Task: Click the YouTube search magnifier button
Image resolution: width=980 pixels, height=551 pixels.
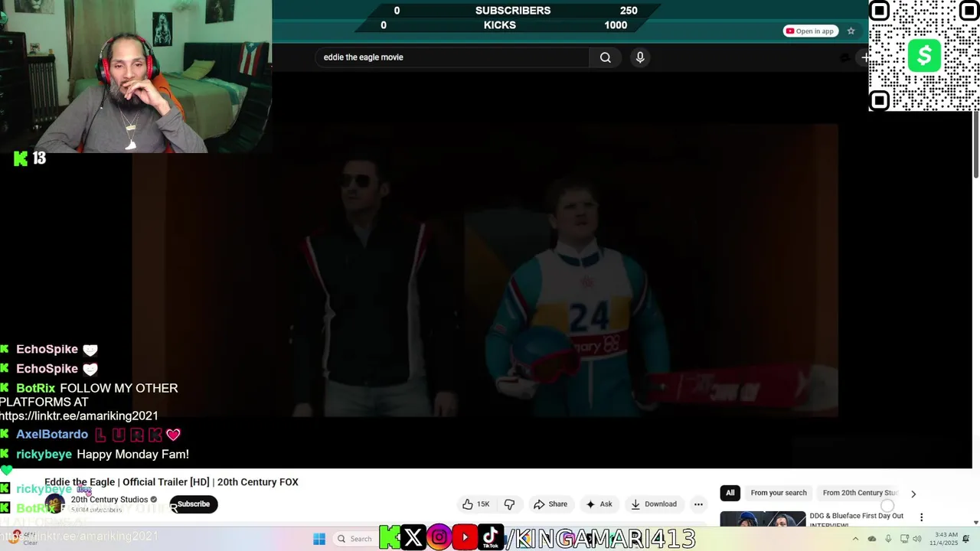Action: (605, 57)
